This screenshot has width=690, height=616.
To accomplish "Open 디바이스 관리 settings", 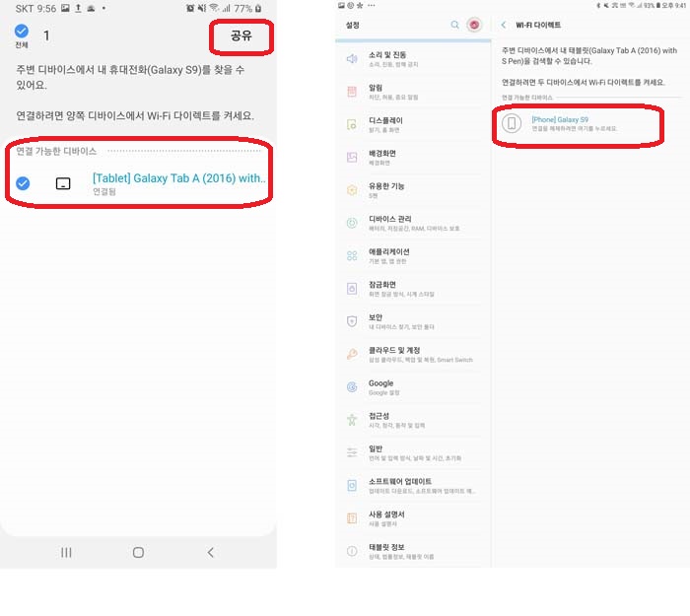I will tap(413, 223).
